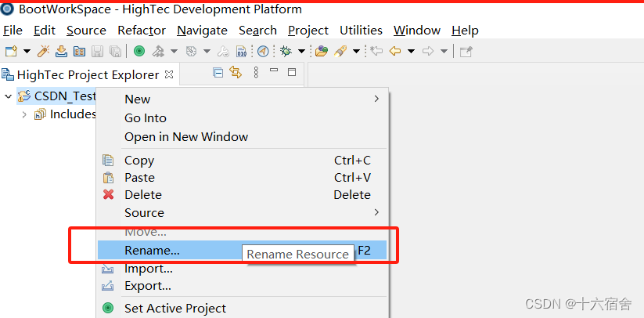
Task: Choose Export... from the context menu
Action: (x=243, y=286)
